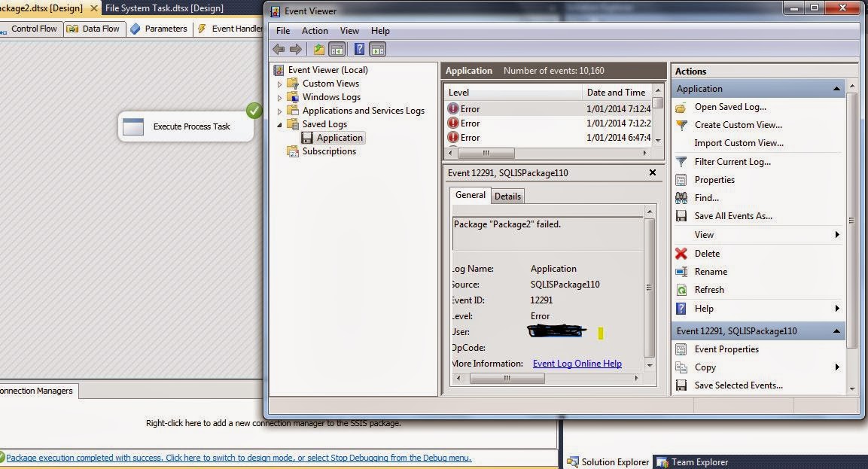The width and height of the screenshot is (868, 469).
Task: Open the Action menu in Event Viewer
Action: (314, 31)
